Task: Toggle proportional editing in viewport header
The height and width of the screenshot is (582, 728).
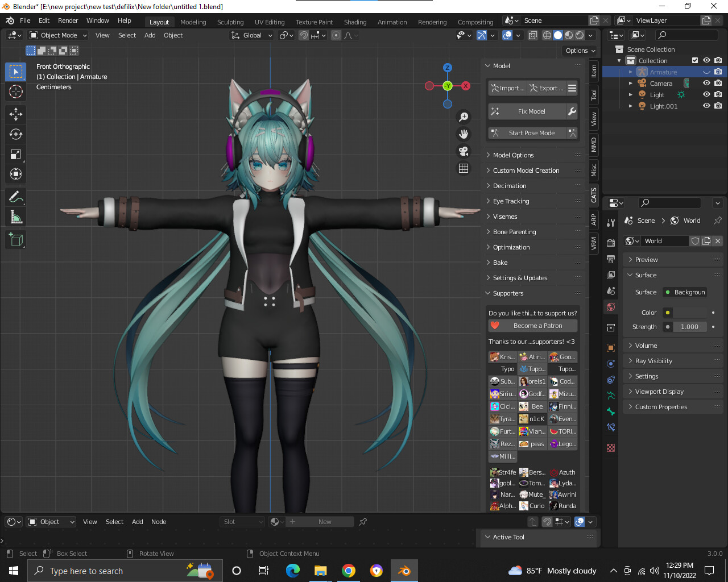Action: pyautogui.click(x=336, y=35)
